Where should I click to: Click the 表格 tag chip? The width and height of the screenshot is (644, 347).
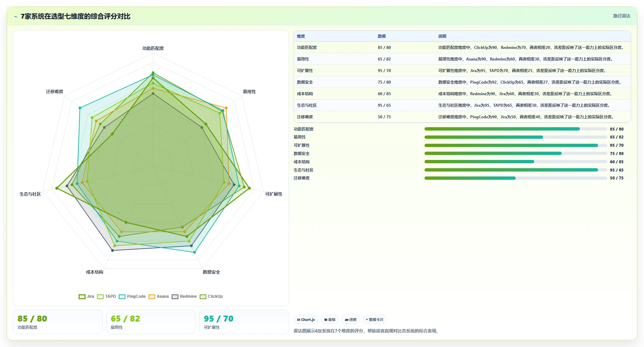coord(330,320)
